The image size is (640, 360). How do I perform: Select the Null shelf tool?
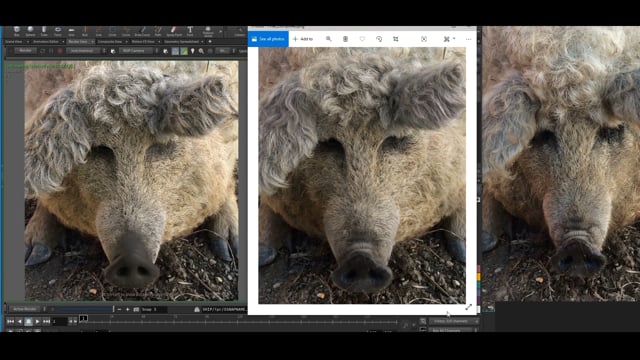85,31
